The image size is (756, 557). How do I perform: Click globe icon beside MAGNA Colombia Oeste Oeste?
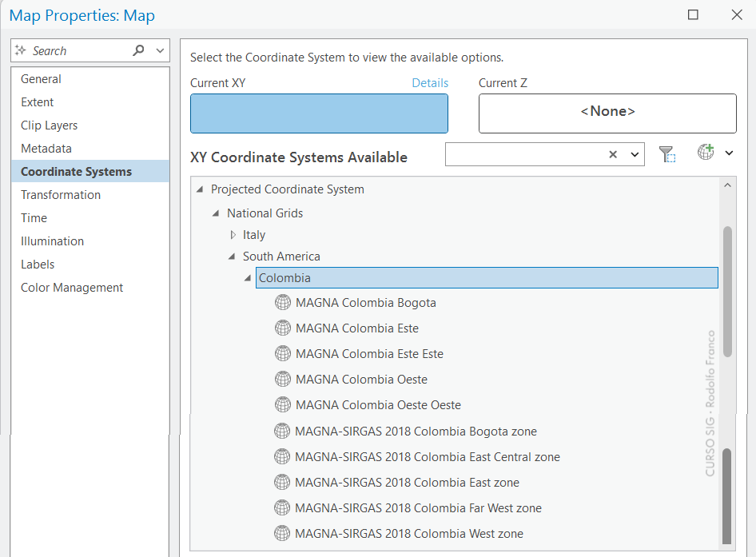(x=282, y=405)
